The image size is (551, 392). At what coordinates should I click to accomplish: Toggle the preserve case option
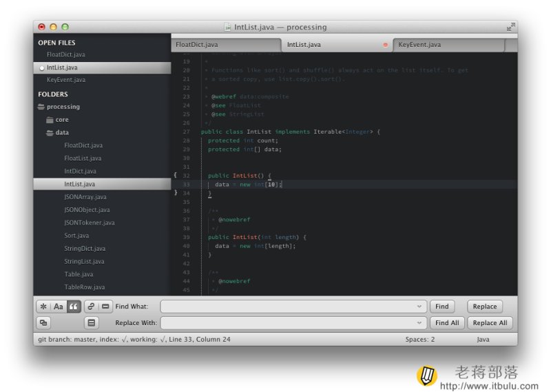[x=43, y=322]
